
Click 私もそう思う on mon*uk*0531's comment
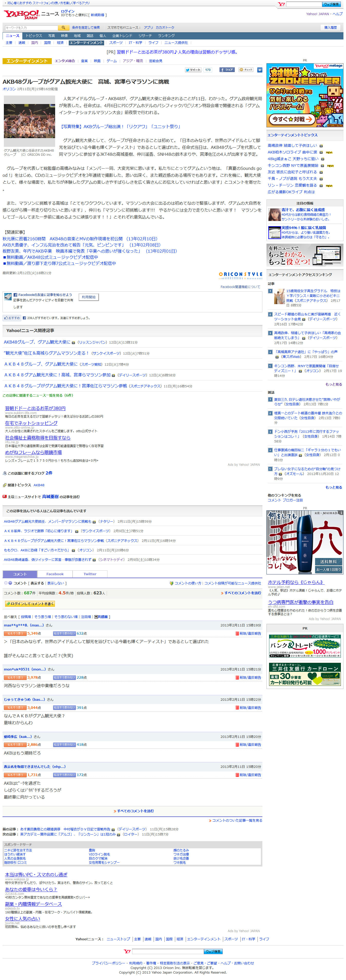tap(15, 677)
